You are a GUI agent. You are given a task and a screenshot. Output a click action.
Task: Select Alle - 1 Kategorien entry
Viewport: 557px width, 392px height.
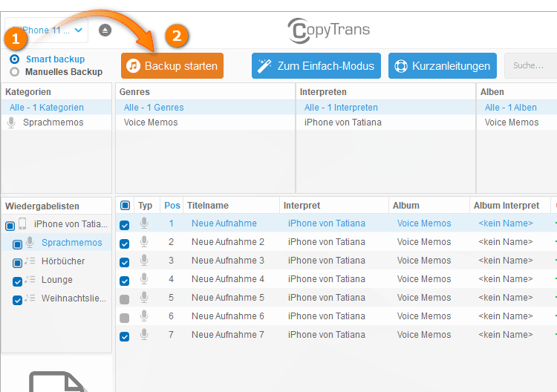coord(56,107)
